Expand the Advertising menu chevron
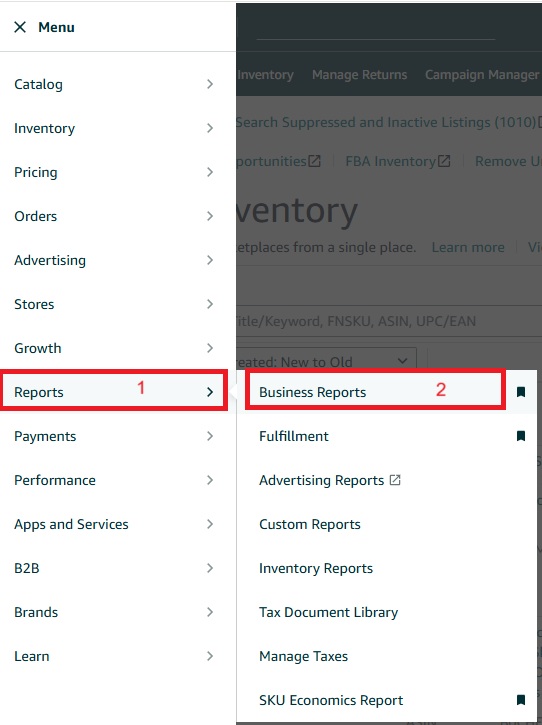The width and height of the screenshot is (542, 725). point(210,260)
